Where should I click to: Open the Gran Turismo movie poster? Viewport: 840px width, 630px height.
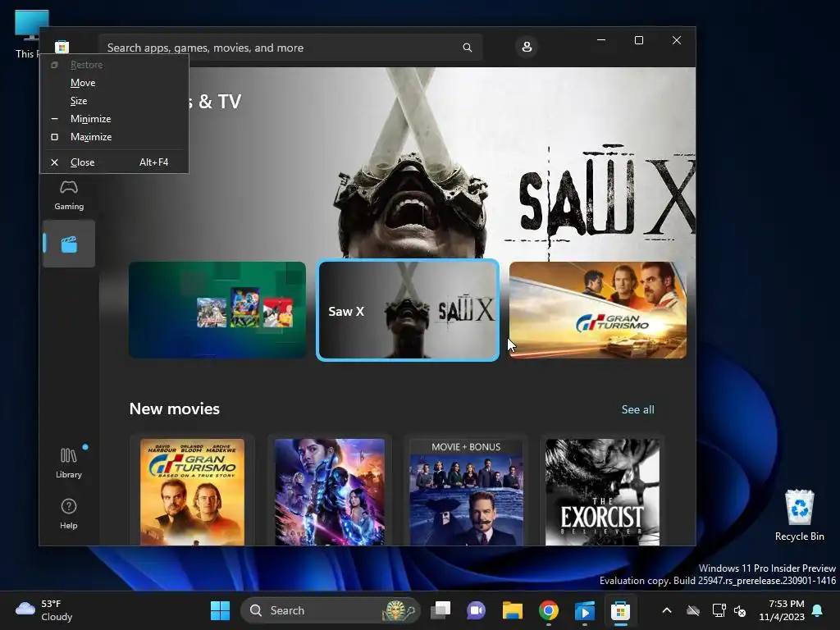[x=192, y=492]
